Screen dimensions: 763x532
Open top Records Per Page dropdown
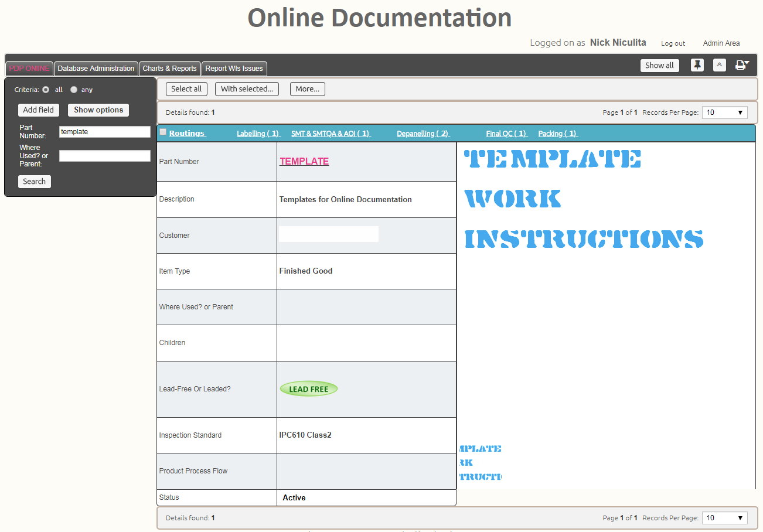point(724,112)
